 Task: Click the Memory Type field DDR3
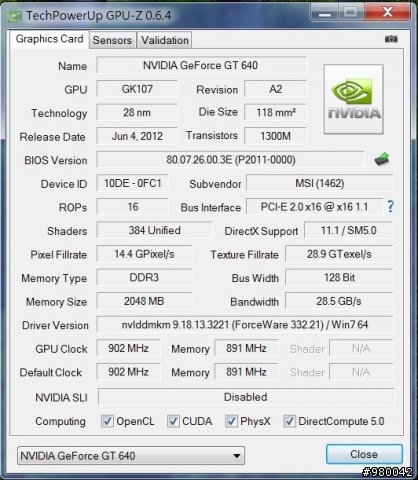point(144,278)
